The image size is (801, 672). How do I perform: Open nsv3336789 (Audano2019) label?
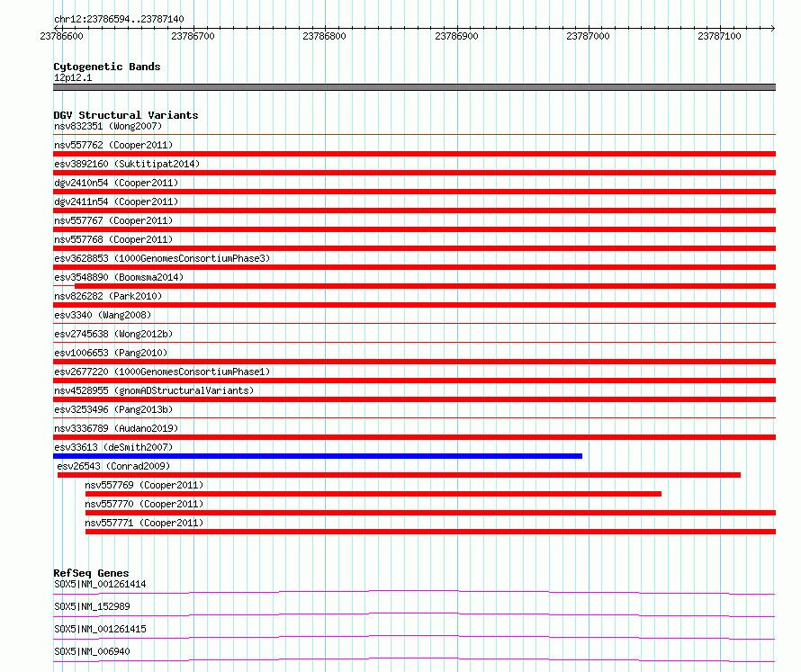tap(116, 428)
